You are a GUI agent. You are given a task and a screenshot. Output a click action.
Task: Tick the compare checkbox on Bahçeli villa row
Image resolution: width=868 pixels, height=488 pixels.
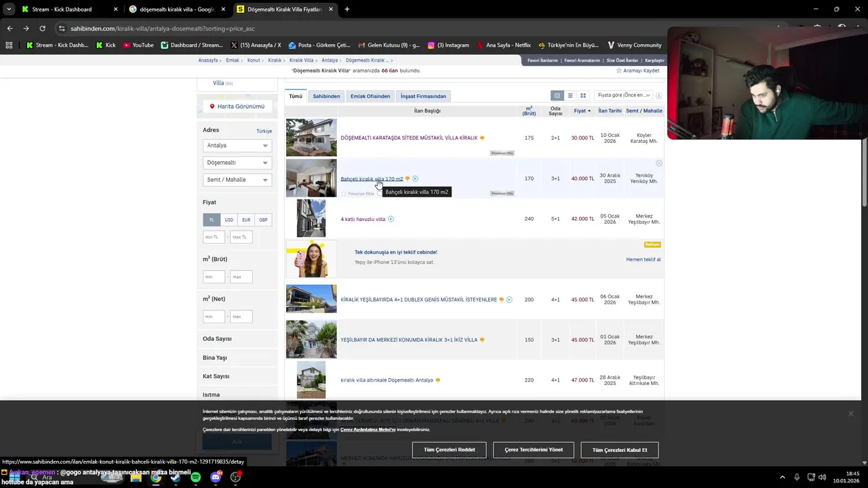380,194
